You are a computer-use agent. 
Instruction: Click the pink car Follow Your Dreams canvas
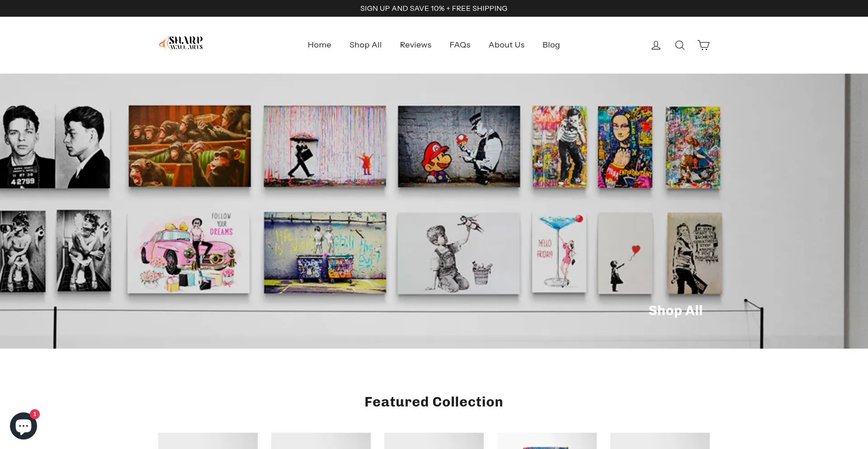click(x=189, y=253)
